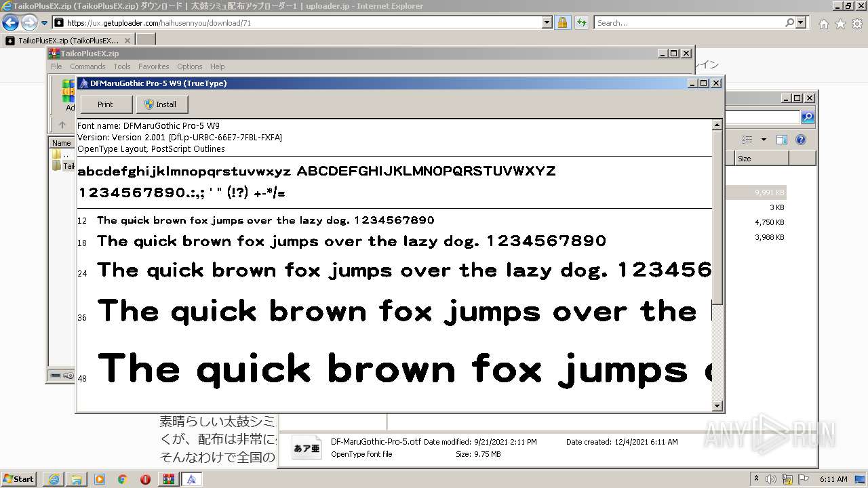Open Opera from taskbar
The width and height of the screenshot is (868, 488).
tap(145, 479)
